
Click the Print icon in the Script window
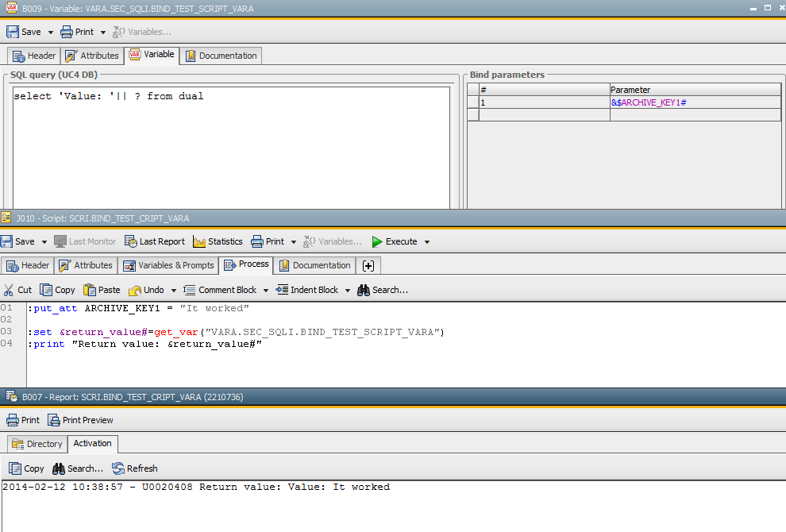tap(257, 241)
